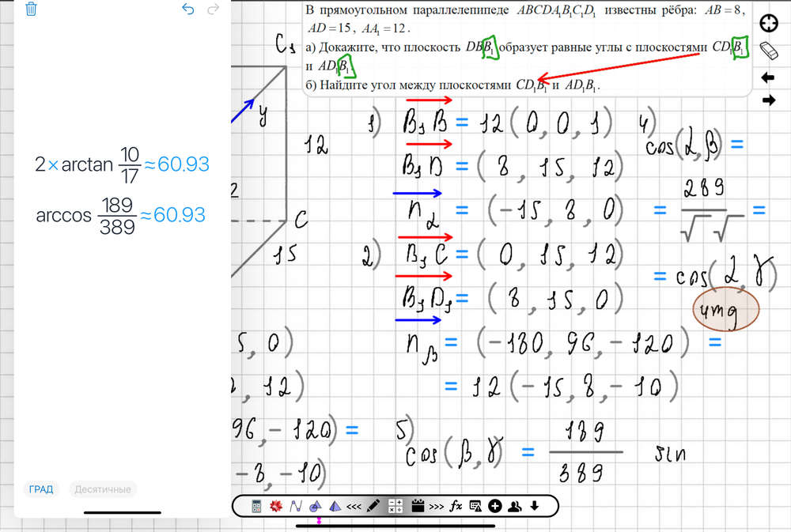This screenshot has height=532, width=791.
Task: Click the black plus circle icon
Action: [x=495, y=506]
